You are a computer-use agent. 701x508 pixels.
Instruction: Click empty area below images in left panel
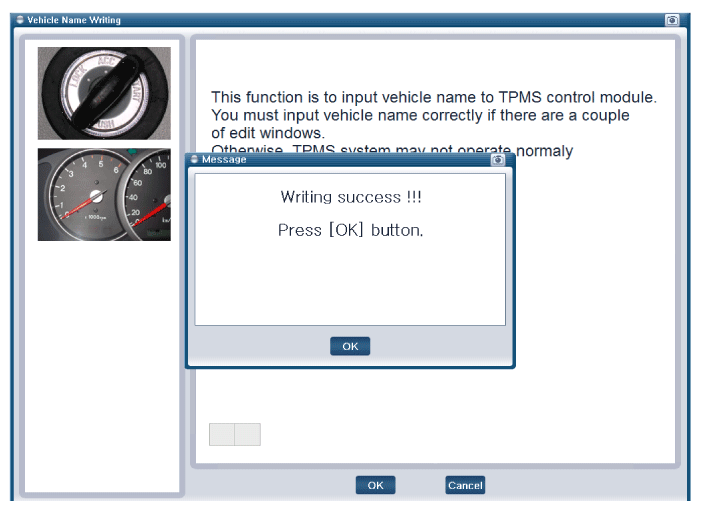coord(104,370)
